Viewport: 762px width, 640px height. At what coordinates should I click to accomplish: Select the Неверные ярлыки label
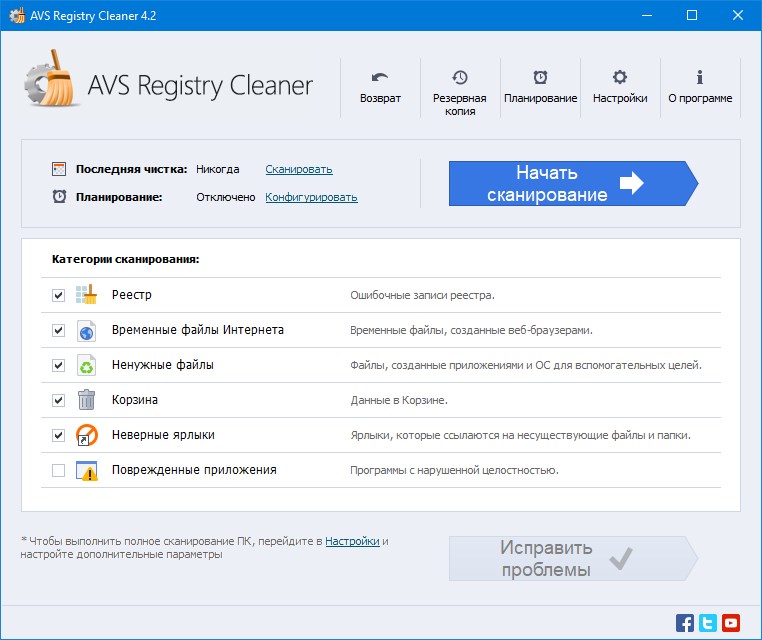coord(163,435)
